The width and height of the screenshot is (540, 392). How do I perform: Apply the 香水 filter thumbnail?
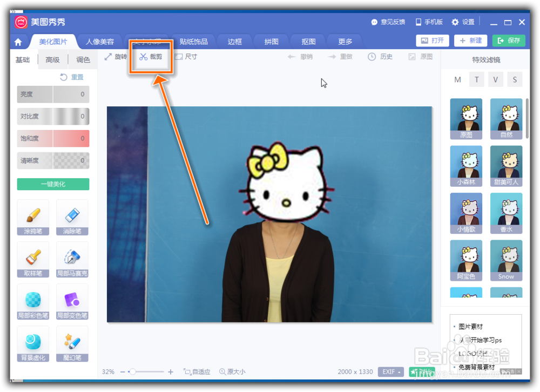pos(507,213)
